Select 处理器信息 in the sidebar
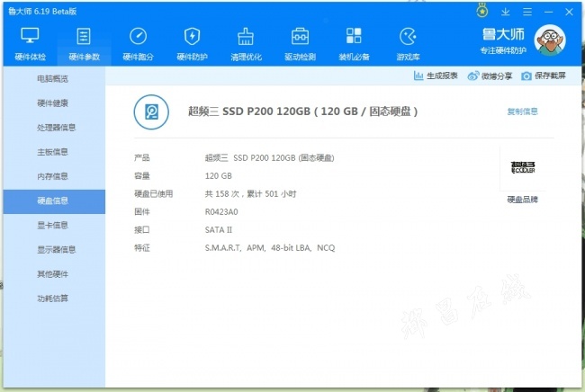 pyautogui.click(x=57, y=128)
